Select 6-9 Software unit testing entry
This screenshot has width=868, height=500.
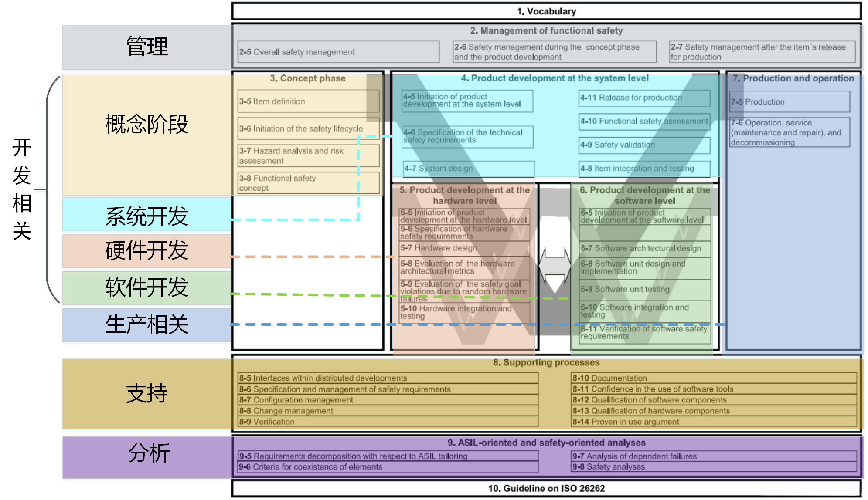(644, 289)
